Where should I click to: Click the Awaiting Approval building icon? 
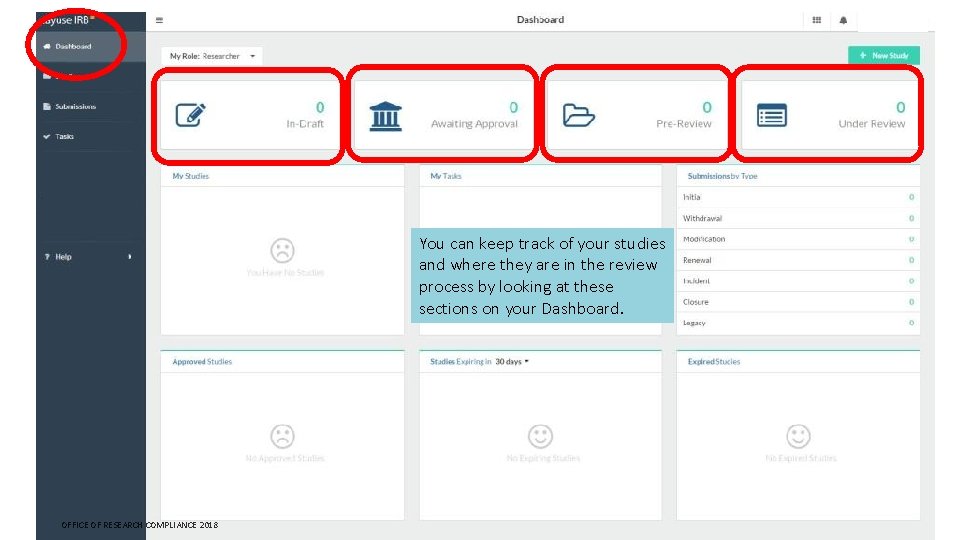point(386,116)
